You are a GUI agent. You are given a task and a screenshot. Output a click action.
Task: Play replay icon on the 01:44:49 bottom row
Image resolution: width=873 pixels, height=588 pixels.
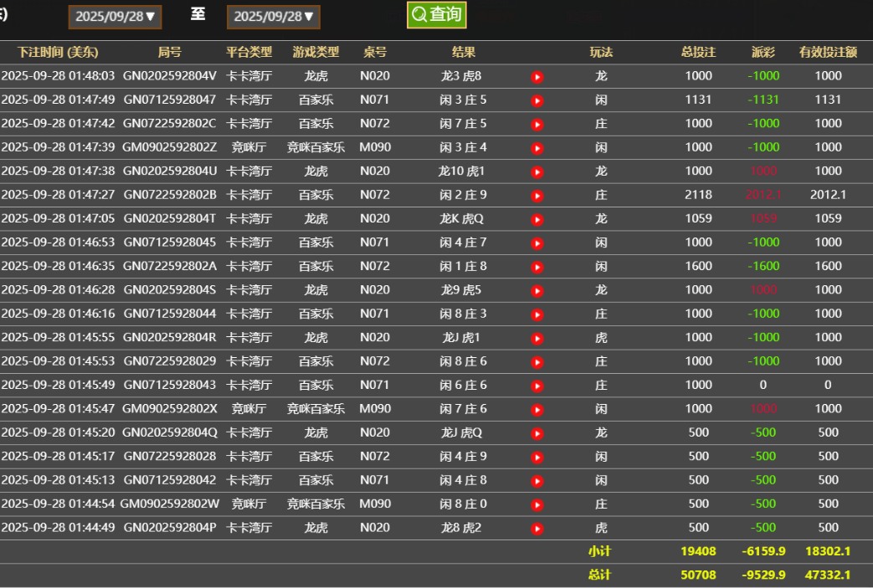click(537, 528)
